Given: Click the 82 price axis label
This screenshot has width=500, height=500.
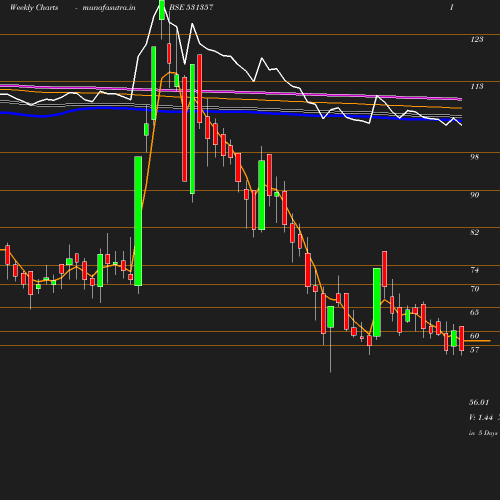Looking at the screenshot, I should tap(475, 232).
